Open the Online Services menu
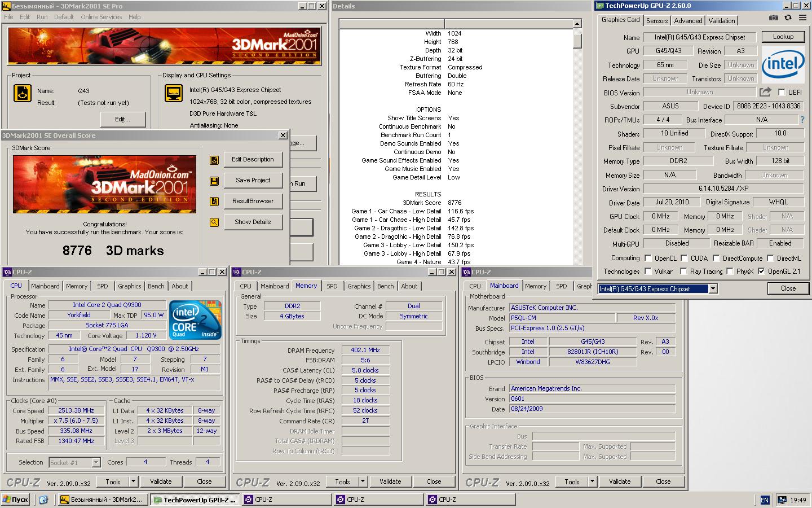This screenshot has height=508, width=812. 101,17
